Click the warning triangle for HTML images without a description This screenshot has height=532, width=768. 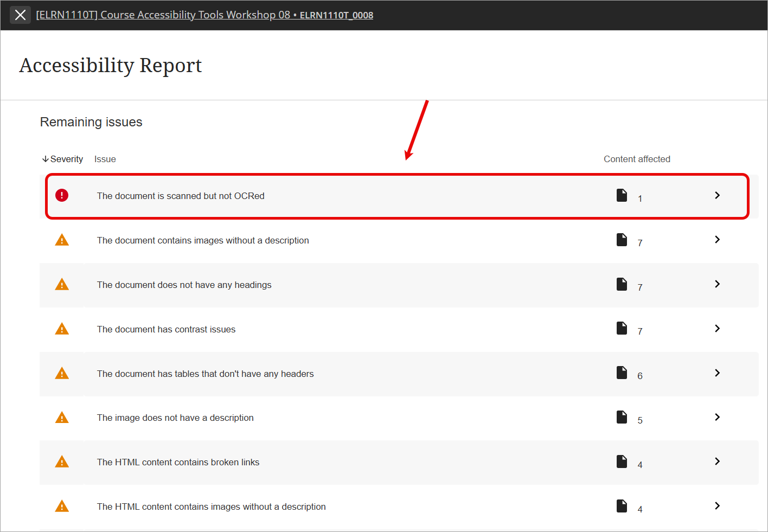click(x=62, y=506)
